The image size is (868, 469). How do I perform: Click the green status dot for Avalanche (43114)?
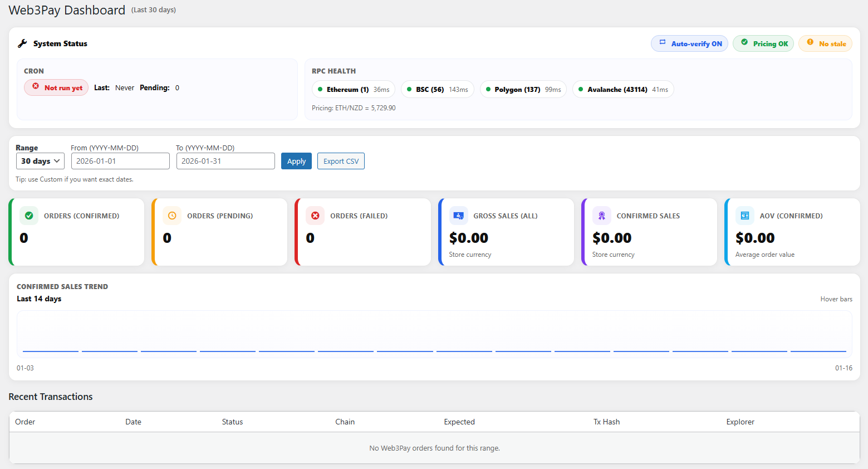(581, 89)
